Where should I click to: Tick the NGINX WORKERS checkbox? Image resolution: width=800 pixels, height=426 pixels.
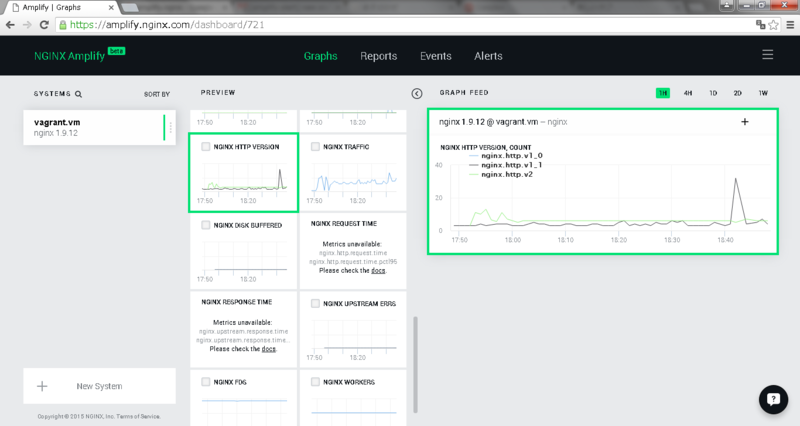(x=315, y=382)
